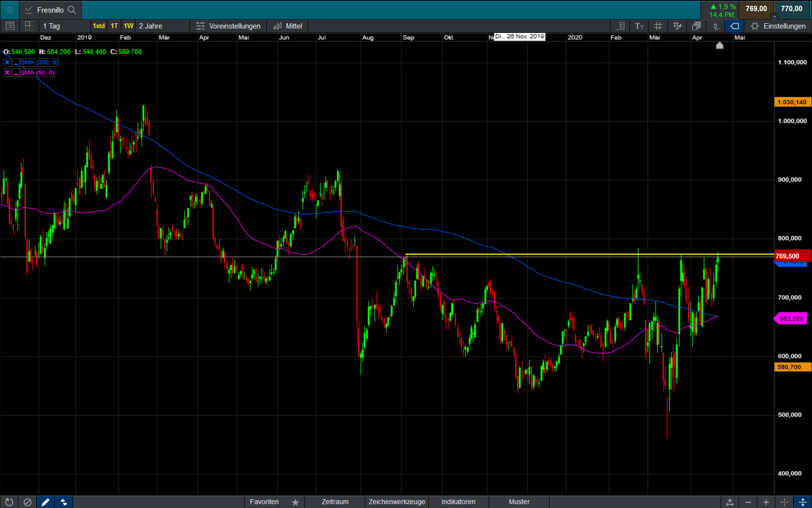Screen dimensions: 812x508
Task: Open the hamburger main menu
Action: [x=9, y=10]
